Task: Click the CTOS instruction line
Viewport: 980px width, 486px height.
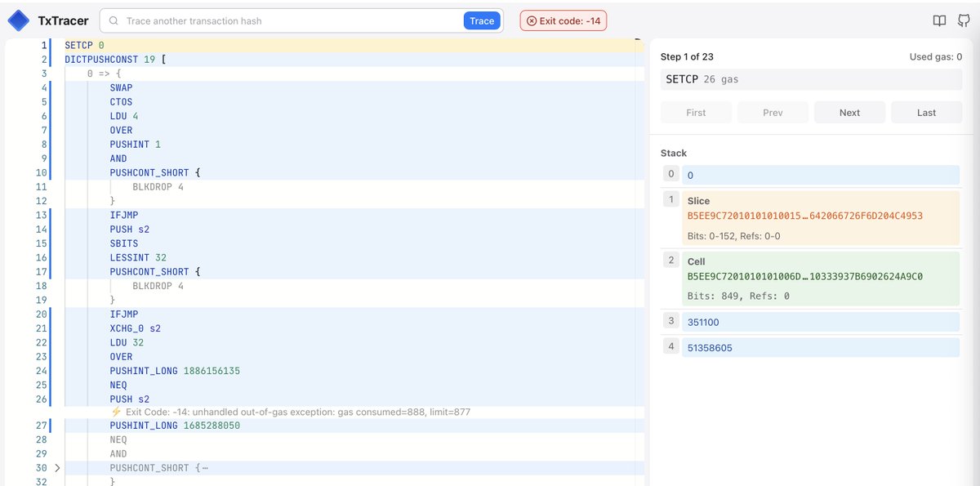Action: click(121, 102)
